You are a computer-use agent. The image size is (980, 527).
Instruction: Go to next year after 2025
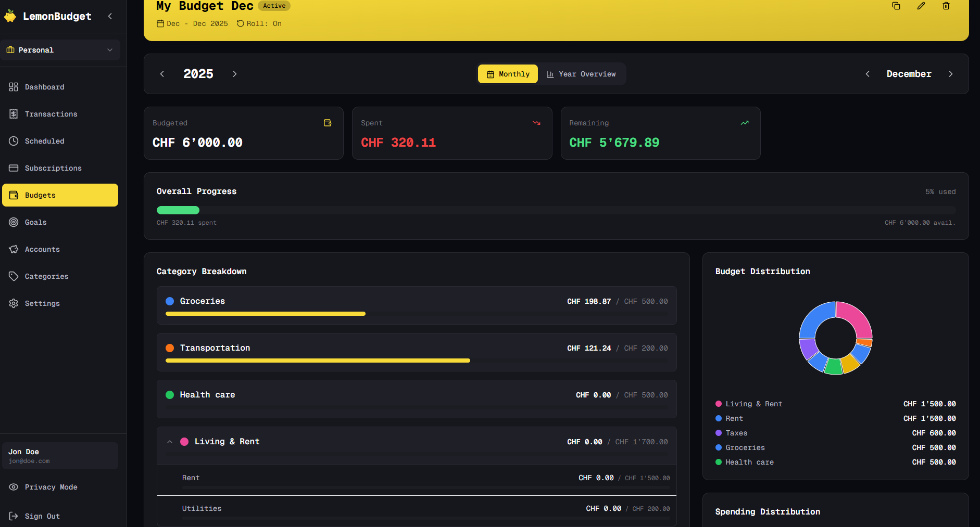pyautogui.click(x=235, y=74)
